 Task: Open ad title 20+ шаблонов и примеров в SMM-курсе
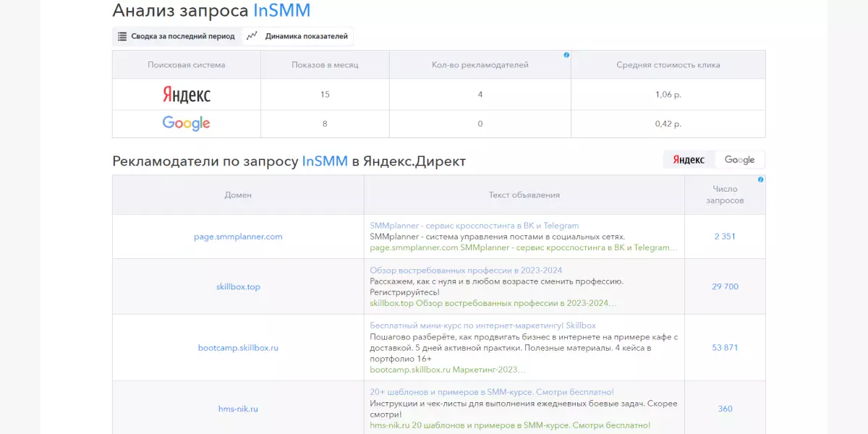click(492, 392)
